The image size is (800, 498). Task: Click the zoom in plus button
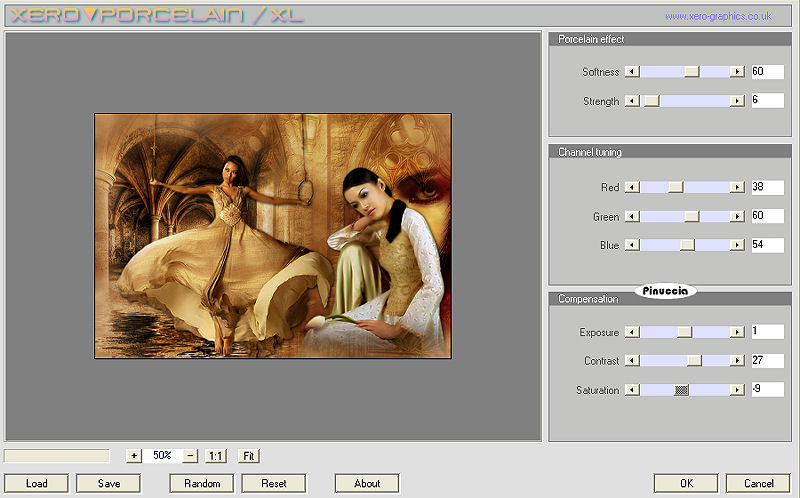[134, 456]
